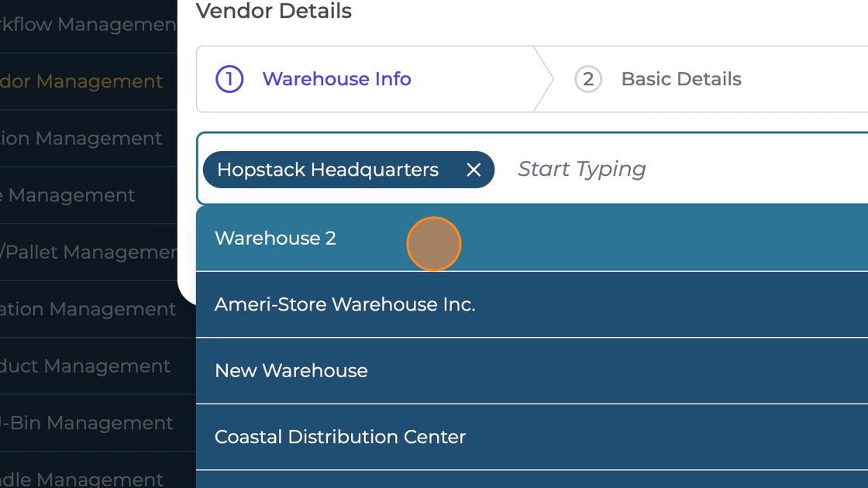This screenshot has height=488, width=868.
Task: Click sidebar item directly below Vendor Management
Action: click(x=81, y=139)
